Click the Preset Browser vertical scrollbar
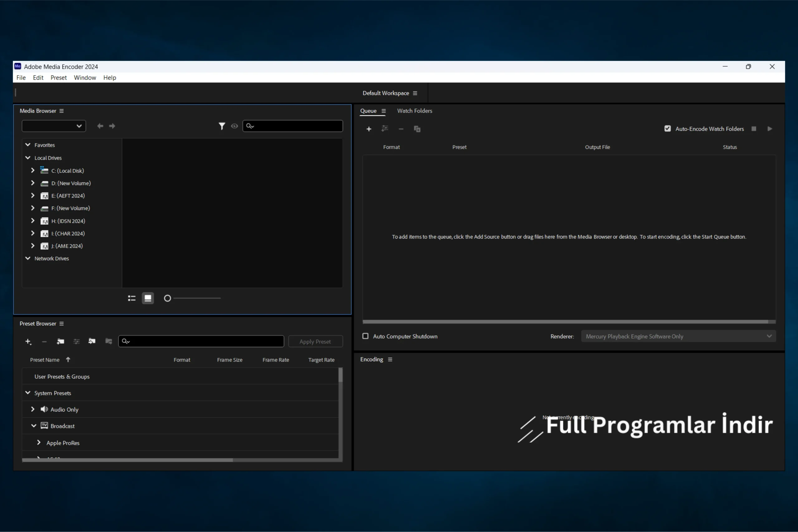798x532 pixels. (340, 375)
